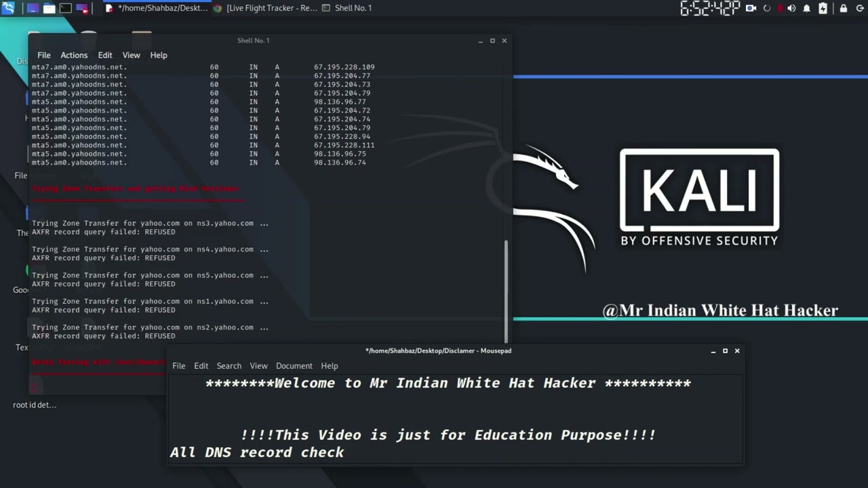The height and width of the screenshot is (488, 868).
Task: Click the panel clock
Action: [710, 8]
